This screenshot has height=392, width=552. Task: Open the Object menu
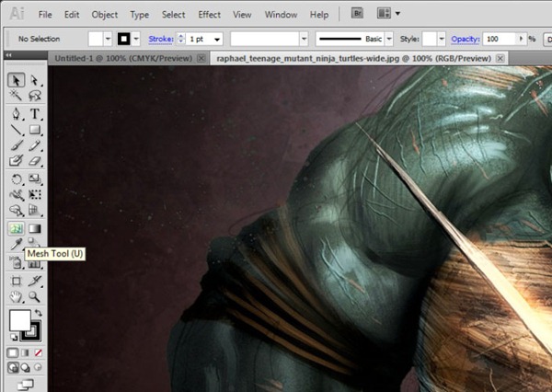pos(105,15)
